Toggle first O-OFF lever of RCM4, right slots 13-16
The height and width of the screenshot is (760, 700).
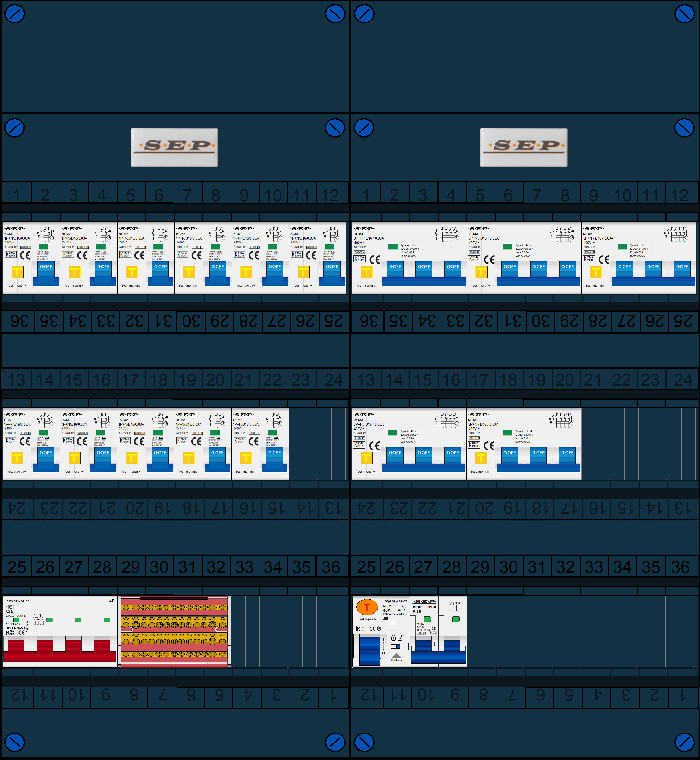(395, 456)
